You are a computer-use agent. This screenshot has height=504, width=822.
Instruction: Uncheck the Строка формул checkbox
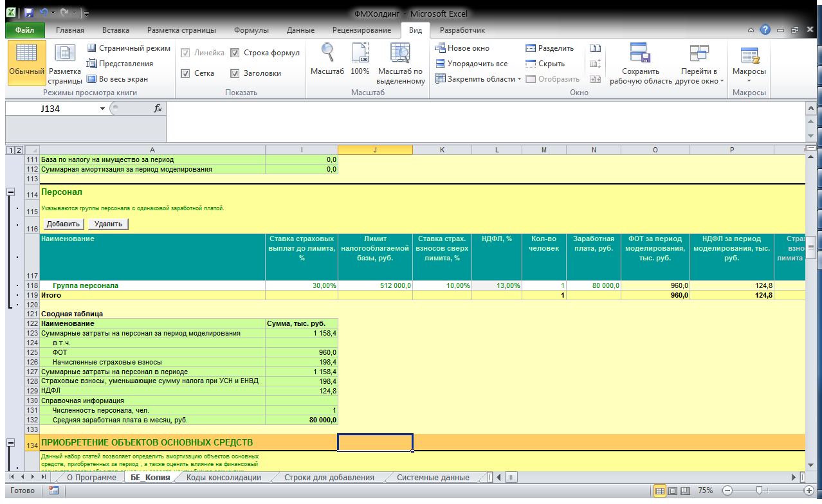235,53
